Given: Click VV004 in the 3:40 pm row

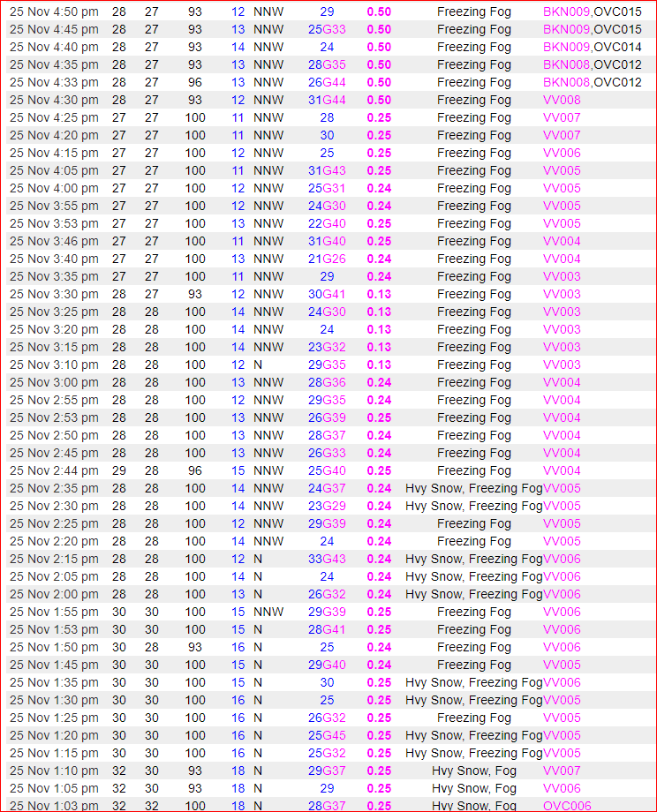Looking at the screenshot, I should [562, 259].
